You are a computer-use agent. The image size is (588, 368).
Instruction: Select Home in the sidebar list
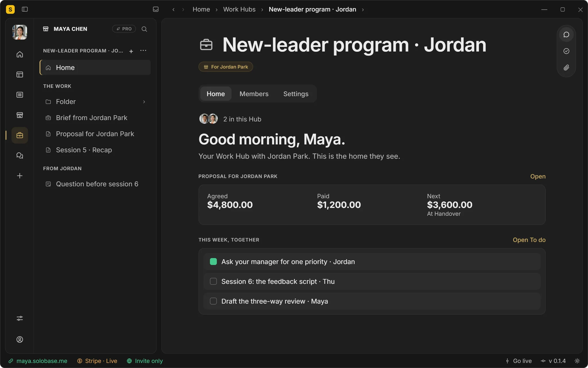tap(95, 68)
